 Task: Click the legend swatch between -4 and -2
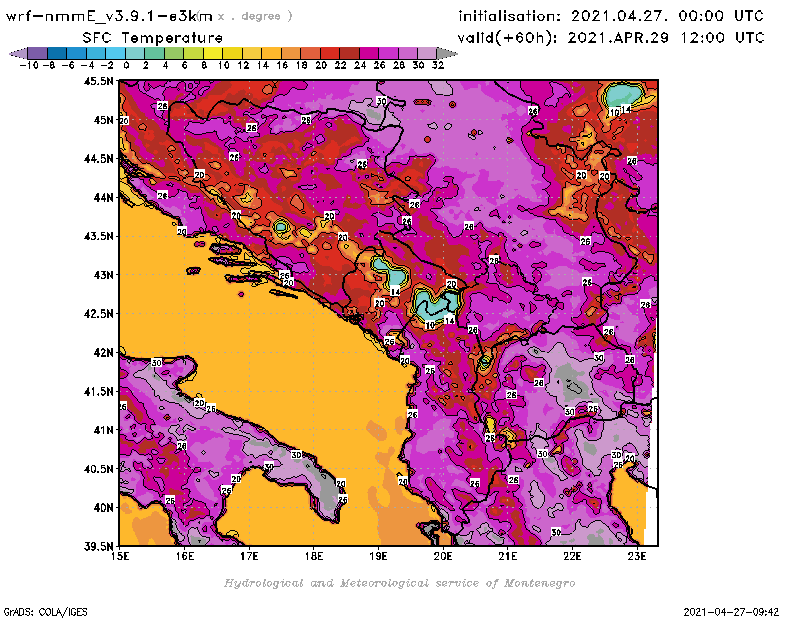click(x=96, y=53)
